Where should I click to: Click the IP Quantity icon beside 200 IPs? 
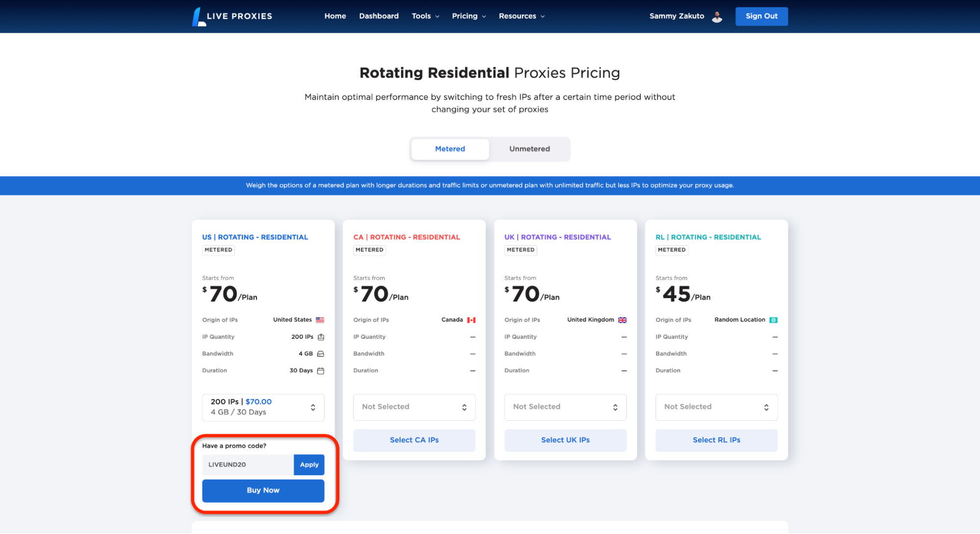(321, 337)
